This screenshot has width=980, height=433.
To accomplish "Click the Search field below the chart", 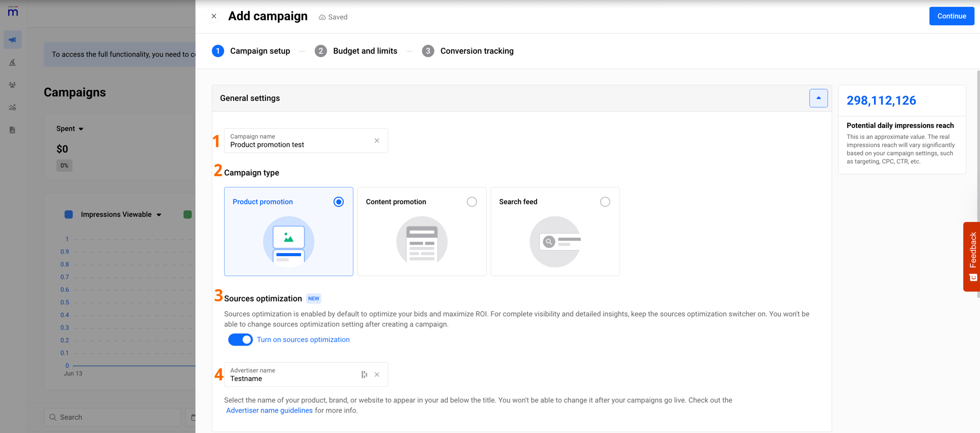I will (112, 417).
